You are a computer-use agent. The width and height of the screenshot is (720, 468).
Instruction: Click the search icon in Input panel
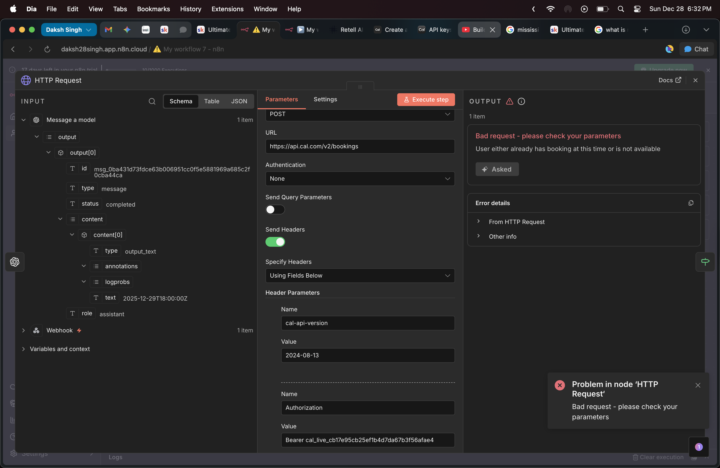point(152,101)
